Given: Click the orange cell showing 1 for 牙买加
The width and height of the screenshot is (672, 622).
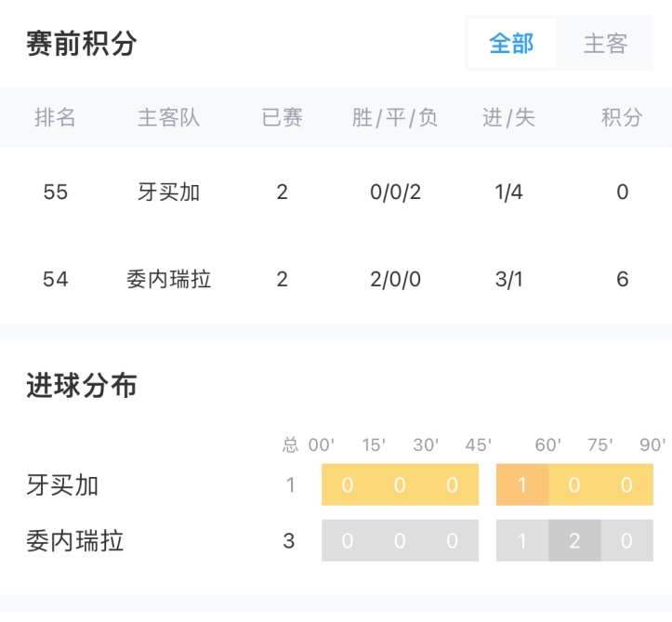Looking at the screenshot, I should [522, 485].
